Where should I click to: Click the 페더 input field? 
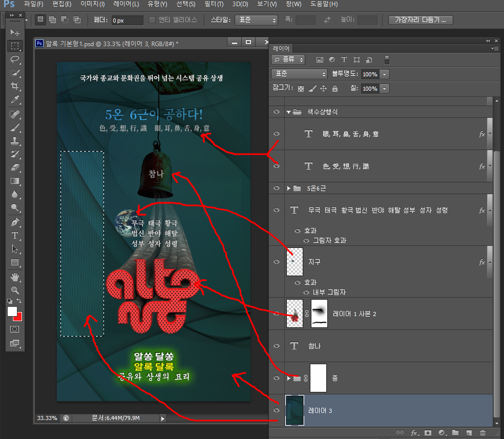click(127, 20)
